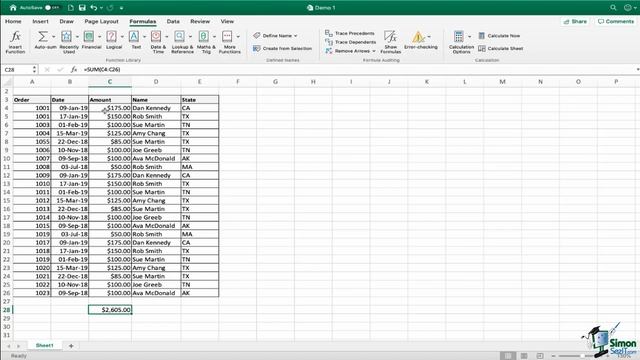Click the Auto-sum sigma icon
The height and width of the screenshot is (360, 640).
[42, 37]
